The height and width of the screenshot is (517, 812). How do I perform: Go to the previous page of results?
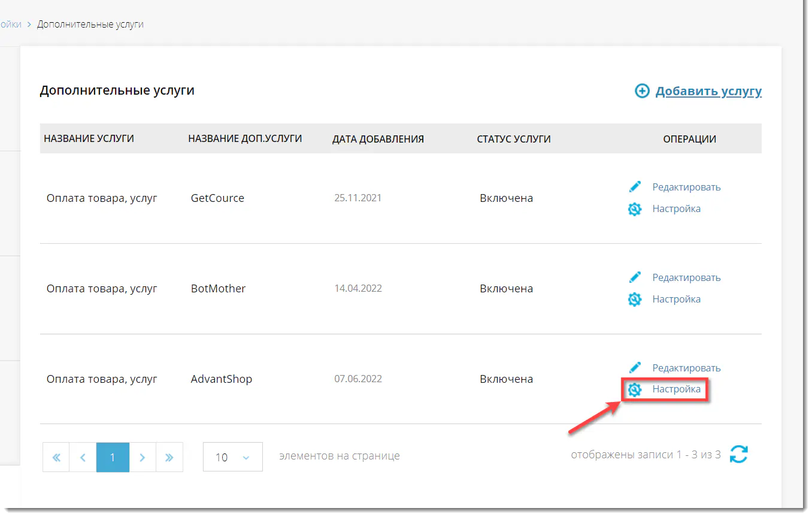tap(83, 458)
